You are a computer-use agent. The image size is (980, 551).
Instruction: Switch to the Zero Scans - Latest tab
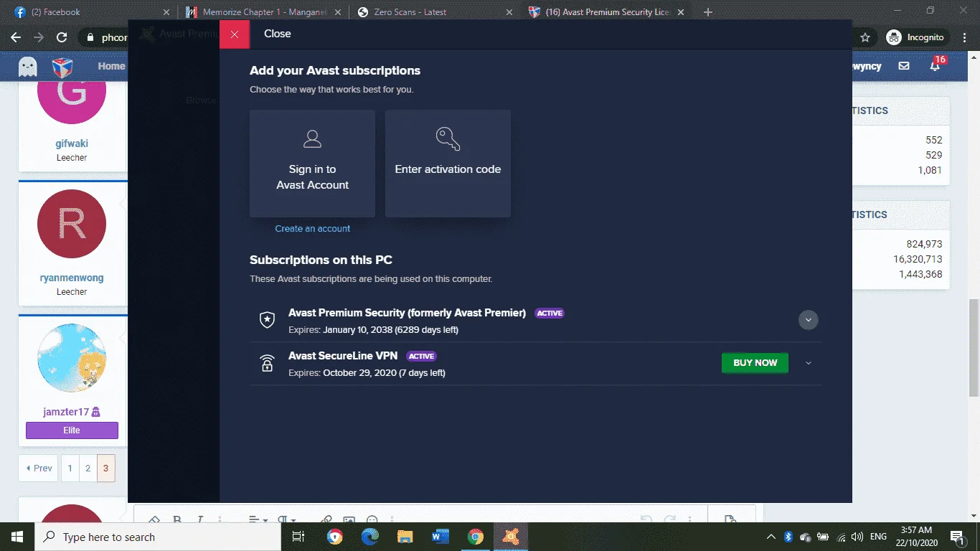point(434,12)
